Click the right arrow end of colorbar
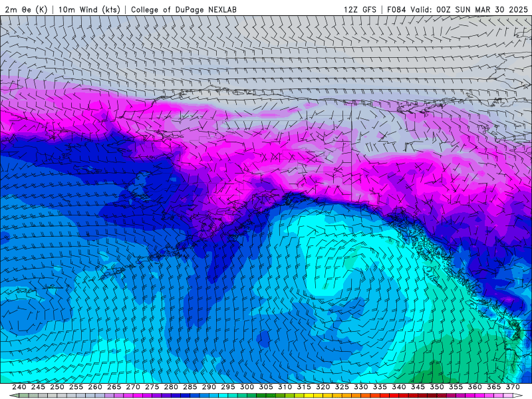The height and width of the screenshot is (399, 532). [518, 396]
